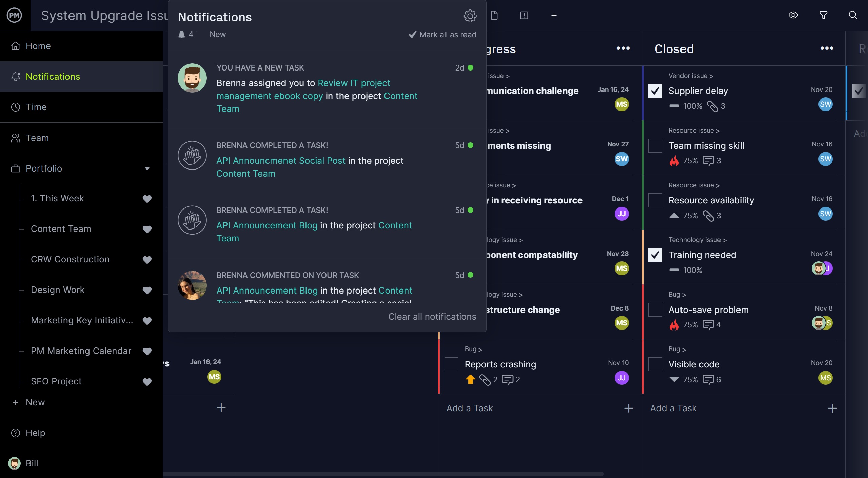Click New to create a project
The height and width of the screenshot is (478, 868).
[x=35, y=402]
